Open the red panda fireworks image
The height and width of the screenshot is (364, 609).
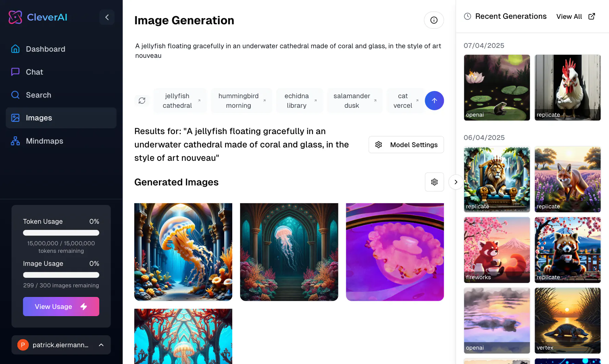(x=497, y=250)
